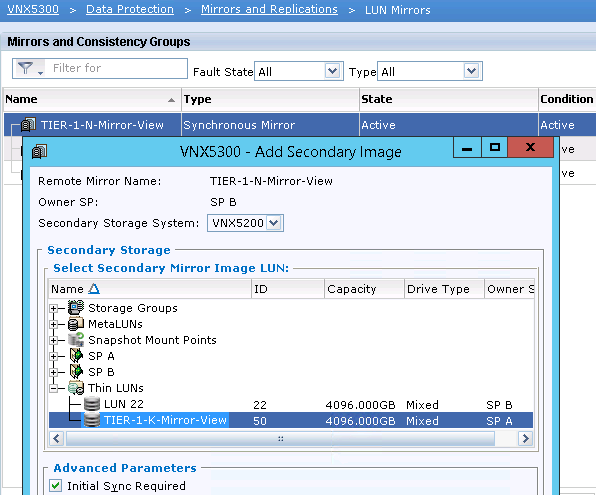Image resolution: width=596 pixels, height=495 pixels.
Task: Expand the Storage Groups node
Action: point(54,308)
